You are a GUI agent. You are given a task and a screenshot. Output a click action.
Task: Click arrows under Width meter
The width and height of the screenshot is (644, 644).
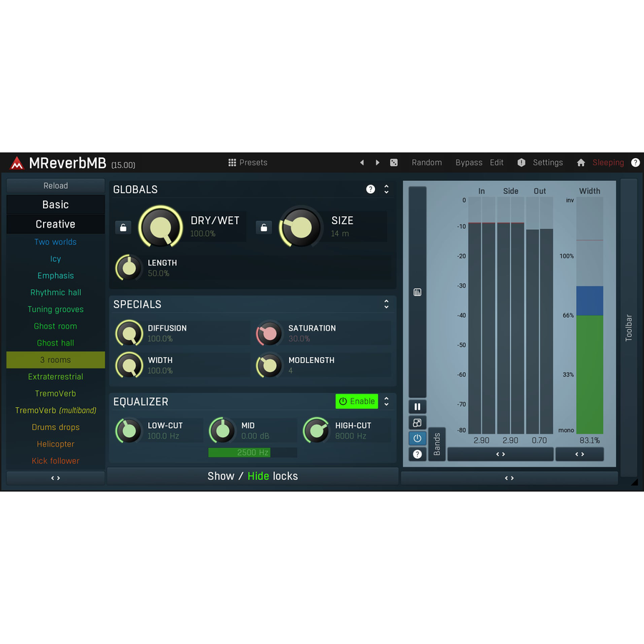click(580, 454)
